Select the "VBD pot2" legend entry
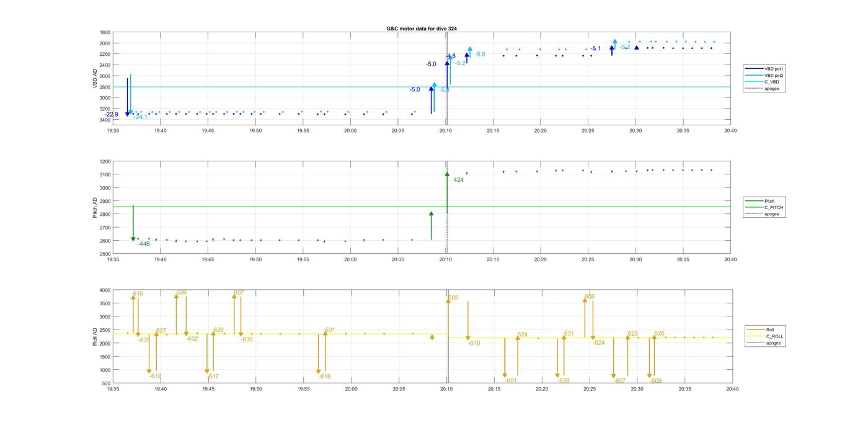 pyautogui.click(x=763, y=75)
